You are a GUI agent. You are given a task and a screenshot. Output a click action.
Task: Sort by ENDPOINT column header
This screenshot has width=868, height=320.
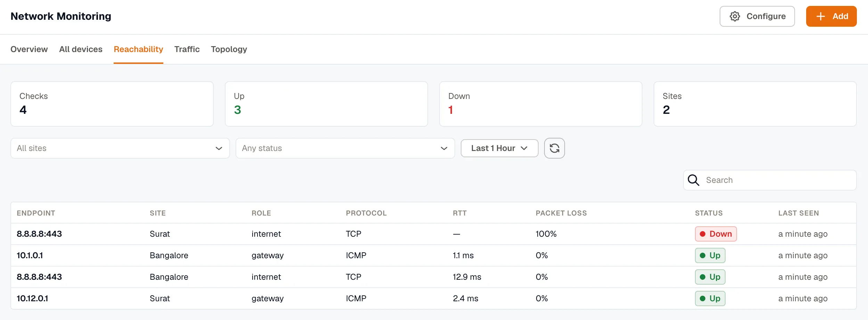(36, 213)
